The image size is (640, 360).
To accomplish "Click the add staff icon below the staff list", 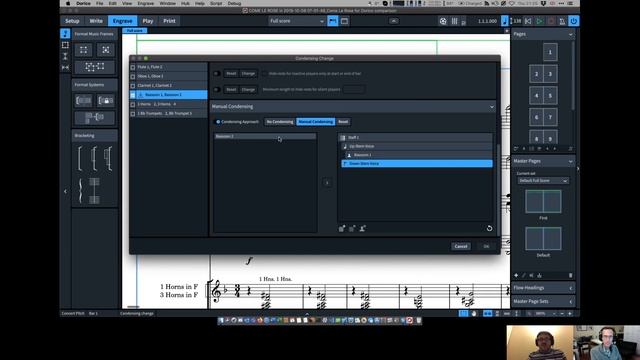I will [342, 229].
